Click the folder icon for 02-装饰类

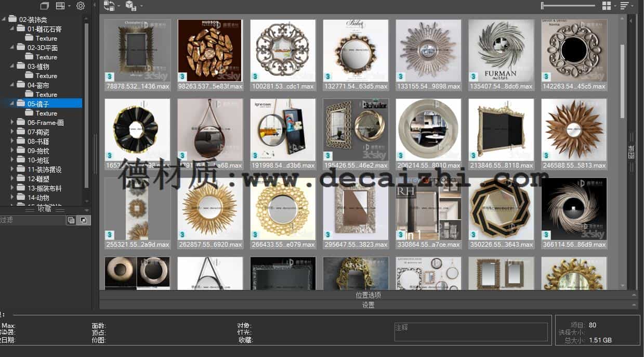12,19
